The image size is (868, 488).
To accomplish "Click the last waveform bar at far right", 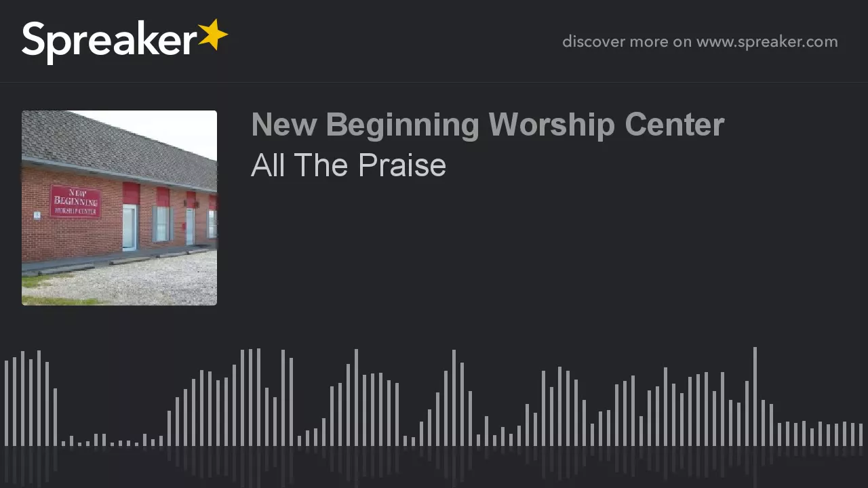I will click(x=861, y=434).
